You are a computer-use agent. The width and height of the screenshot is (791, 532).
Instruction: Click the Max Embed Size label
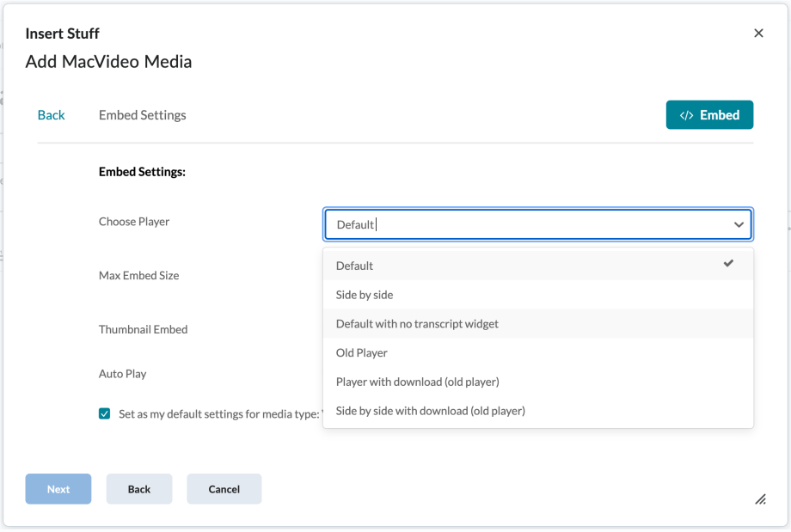click(x=138, y=275)
